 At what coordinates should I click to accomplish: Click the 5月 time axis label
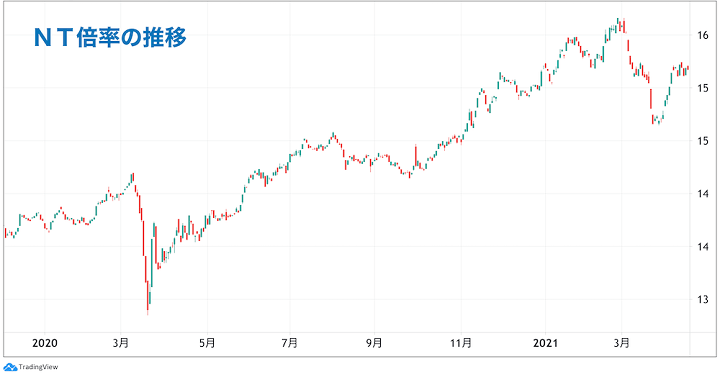point(207,343)
